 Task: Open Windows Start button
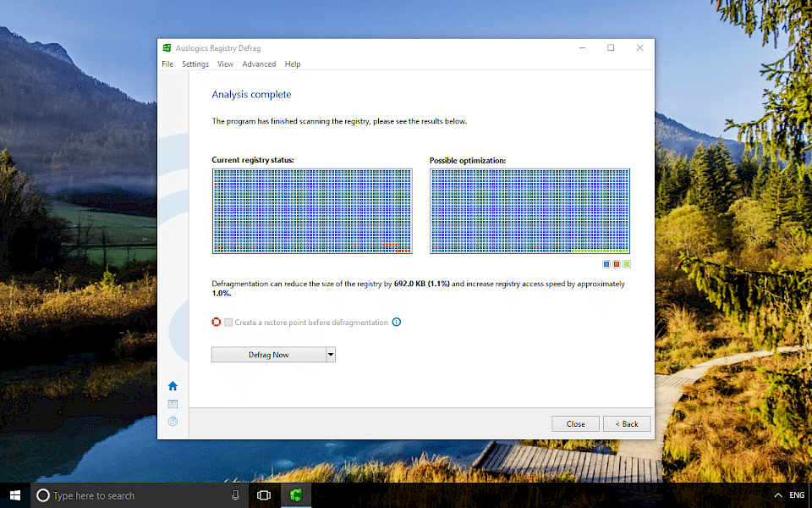pyautogui.click(x=15, y=495)
